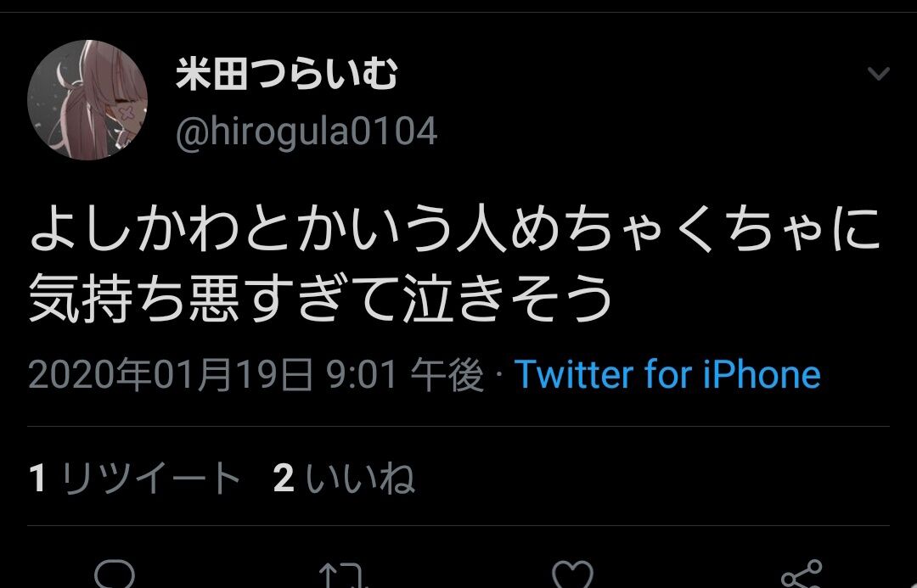Select the tweet line starting よしかわとかいう

tap(455, 229)
